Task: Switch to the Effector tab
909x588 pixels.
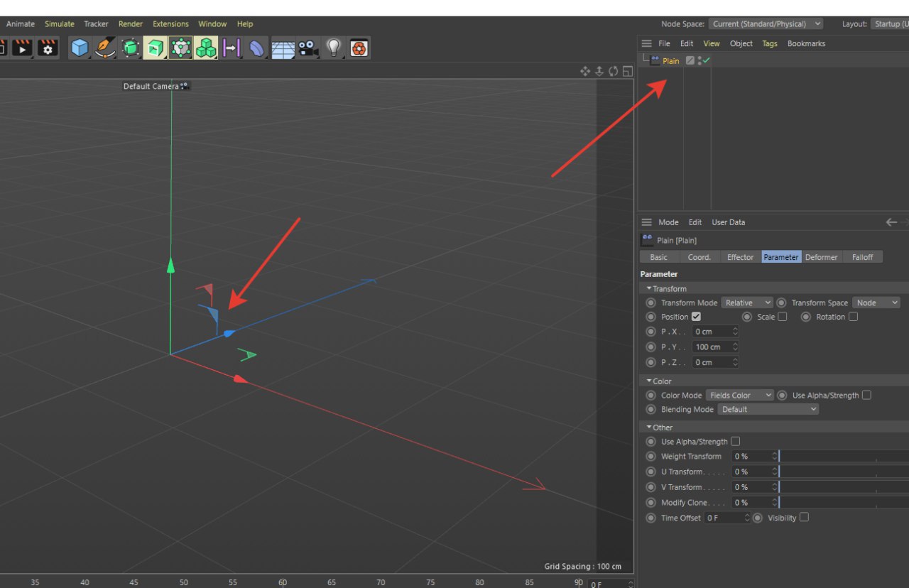Action: (741, 257)
